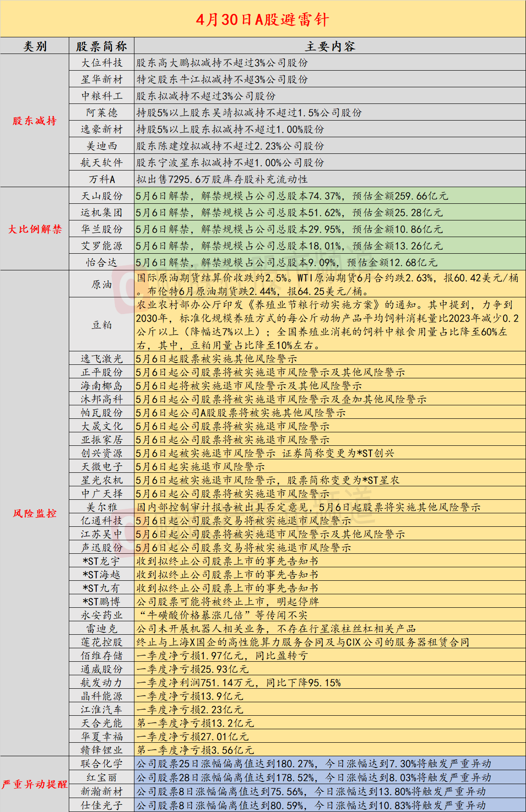Viewport: 526px width, 812px height.
Task: Click the 风险监控 category cell
Action: pyautogui.click(x=35, y=513)
